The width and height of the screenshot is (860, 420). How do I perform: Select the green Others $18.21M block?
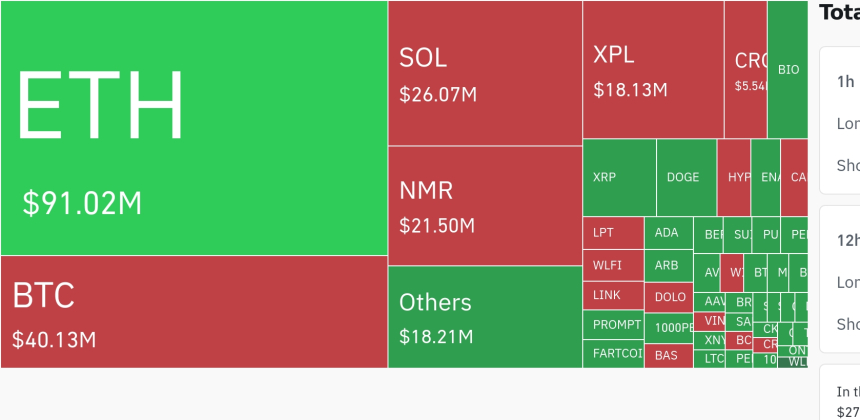485,316
